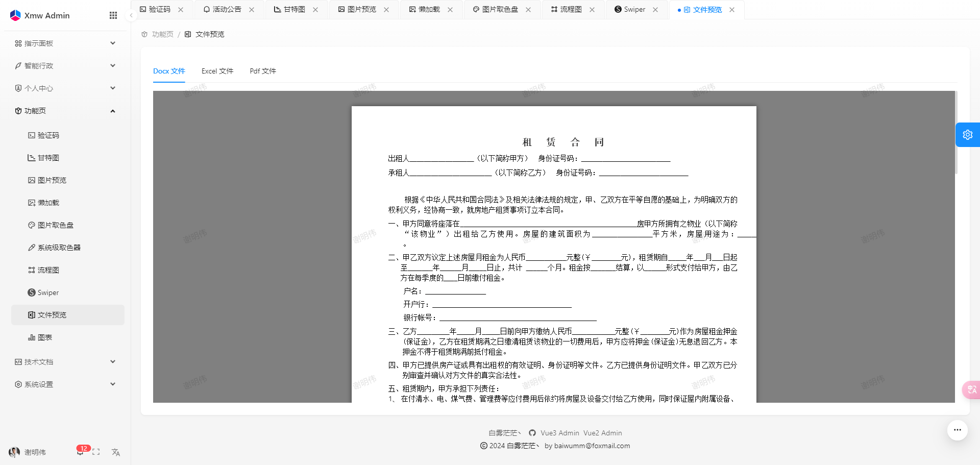Click the 租赁合同 document title

point(563,142)
